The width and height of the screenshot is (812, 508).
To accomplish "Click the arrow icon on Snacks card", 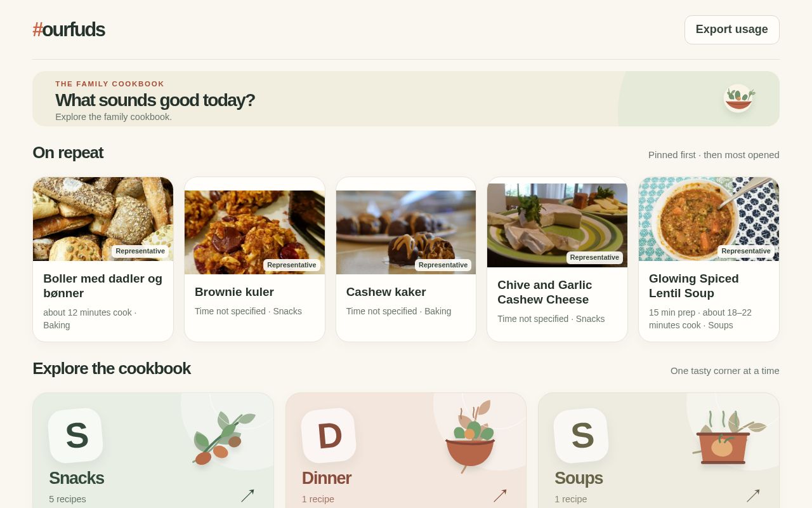I will pos(247,496).
